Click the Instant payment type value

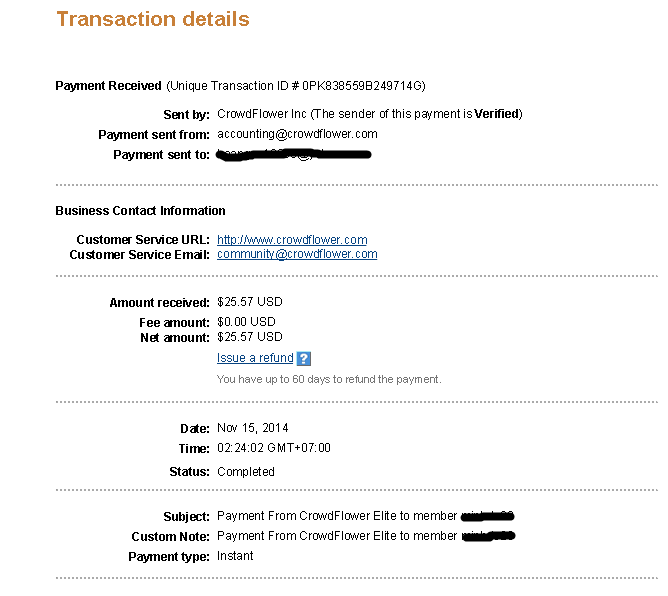tap(235, 556)
